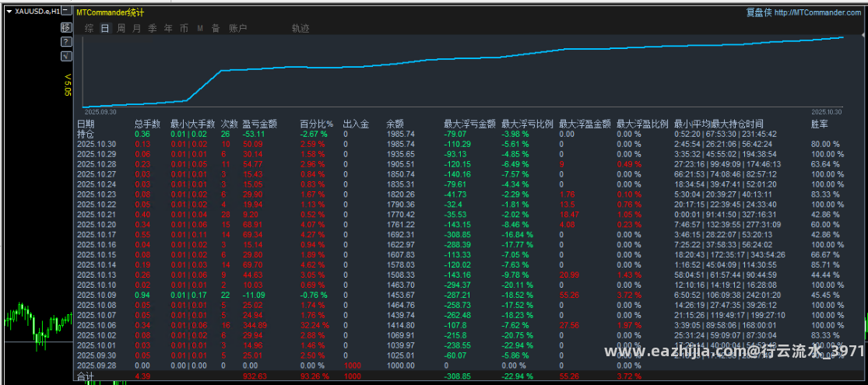The image size is (868, 385).
Task: Click max floating loss -308.85 in the 2025.10.17 row
Action: coord(459,235)
